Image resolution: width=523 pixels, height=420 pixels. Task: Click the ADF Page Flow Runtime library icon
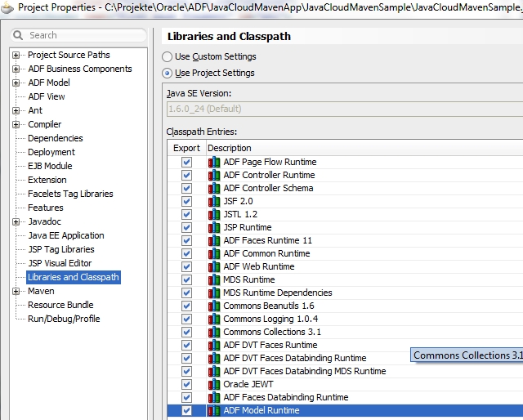[214, 162]
